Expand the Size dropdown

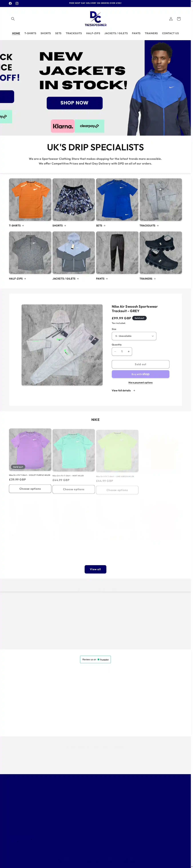click(x=134, y=336)
